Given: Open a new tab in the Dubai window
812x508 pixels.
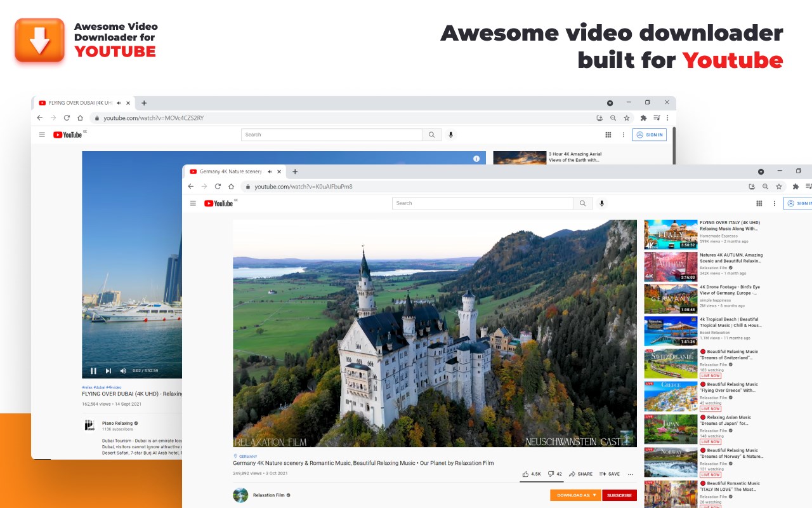Looking at the screenshot, I should (144, 103).
